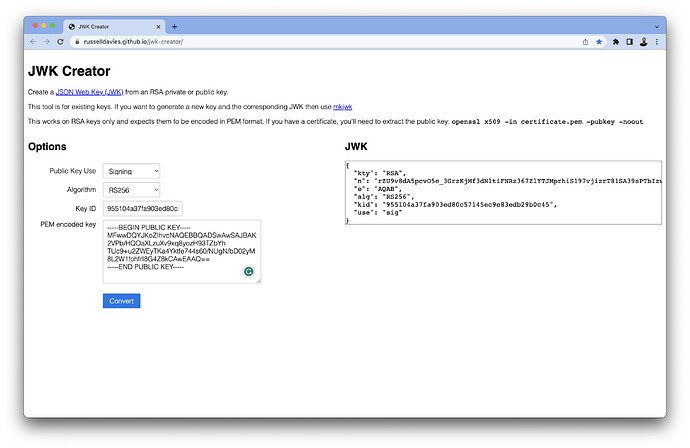Click the JWK section heading
Image resolution: width=690 pixels, height=448 pixels.
click(356, 147)
